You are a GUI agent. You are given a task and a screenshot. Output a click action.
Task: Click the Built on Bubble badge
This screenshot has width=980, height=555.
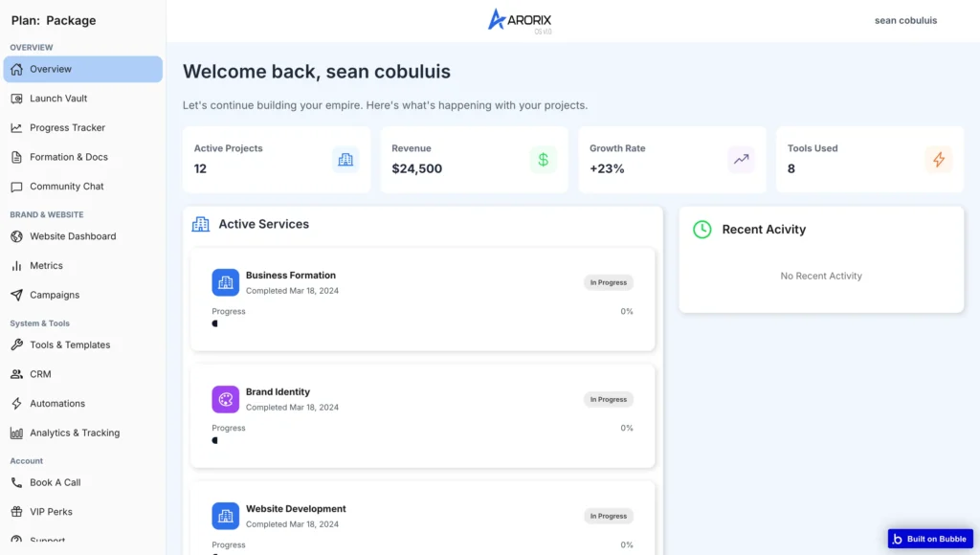[x=930, y=539]
